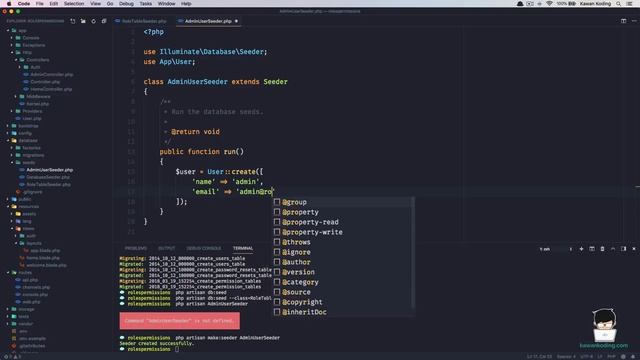Switch to the Problems panel tab
Image resolution: width=640 pixels, height=360 pixels.
click(x=136, y=249)
